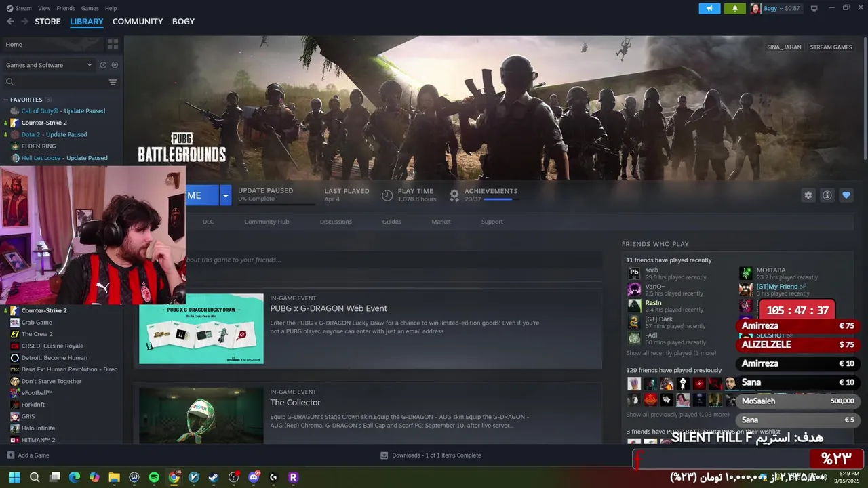Image resolution: width=868 pixels, height=488 pixels.
Task: Click the achievements cog icon
Action: click(454, 195)
